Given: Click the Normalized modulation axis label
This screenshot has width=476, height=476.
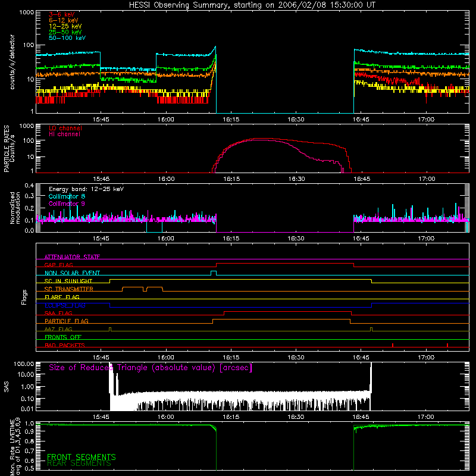Looking at the screenshot, I should click(15, 208).
